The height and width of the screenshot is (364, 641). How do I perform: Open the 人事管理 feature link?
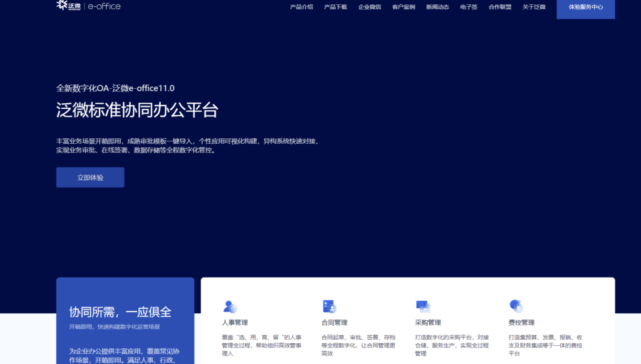(236, 322)
